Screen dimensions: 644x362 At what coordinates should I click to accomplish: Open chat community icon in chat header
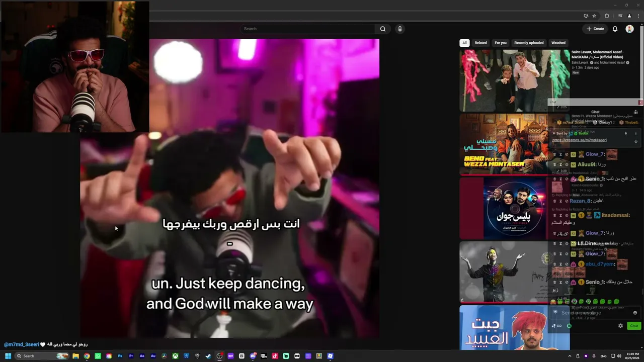635,112
